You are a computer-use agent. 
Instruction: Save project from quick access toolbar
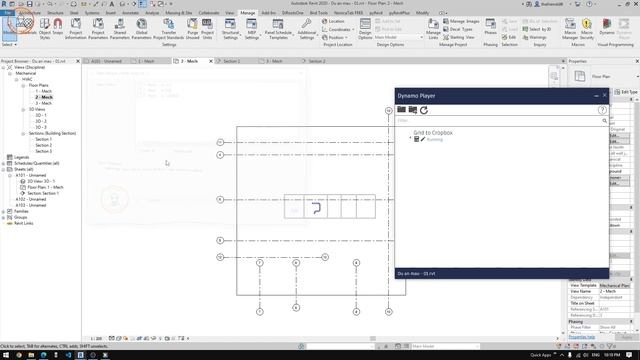29,4
